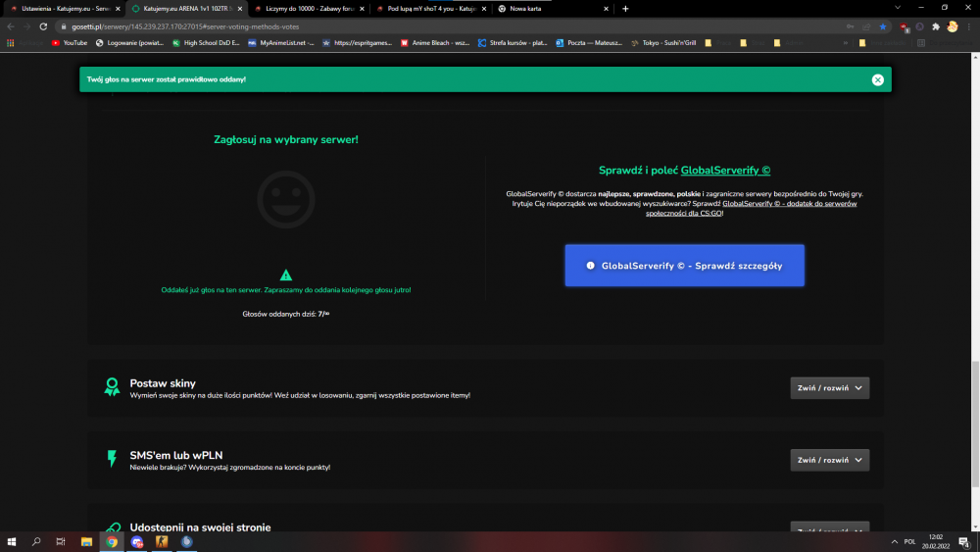Image resolution: width=980 pixels, height=552 pixels.
Task: Click the SMS'em lub wPLN lightning icon
Action: 112,459
